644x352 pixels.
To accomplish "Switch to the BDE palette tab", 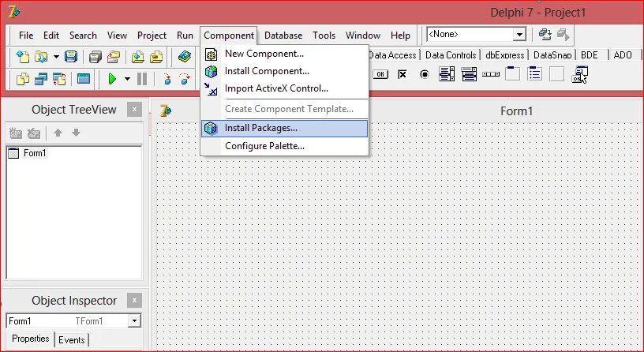I will click(x=590, y=54).
